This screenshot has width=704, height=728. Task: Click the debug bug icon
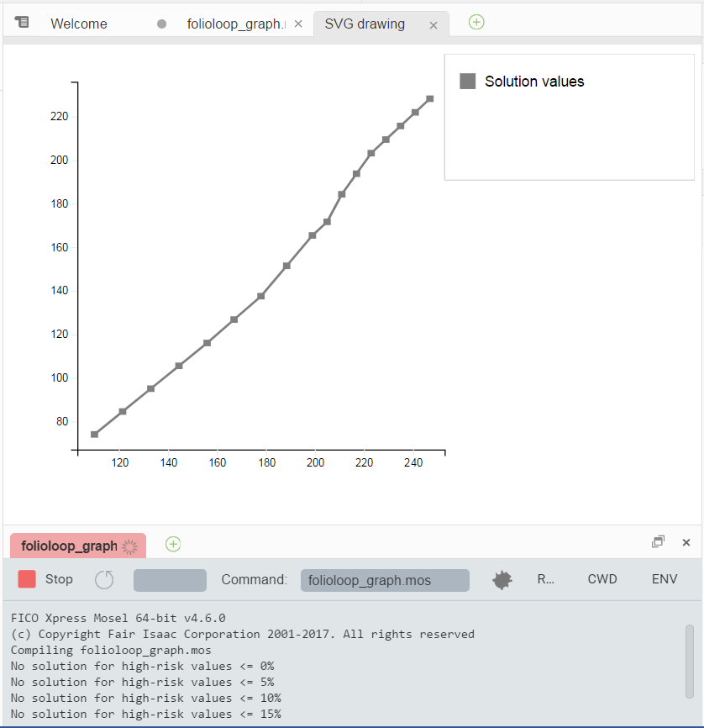502,580
